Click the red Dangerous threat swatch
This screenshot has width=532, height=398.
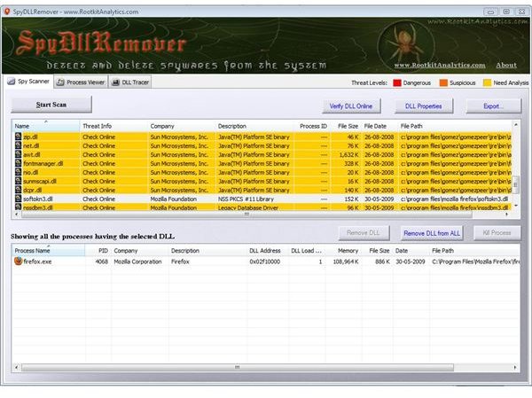pos(397,82)
